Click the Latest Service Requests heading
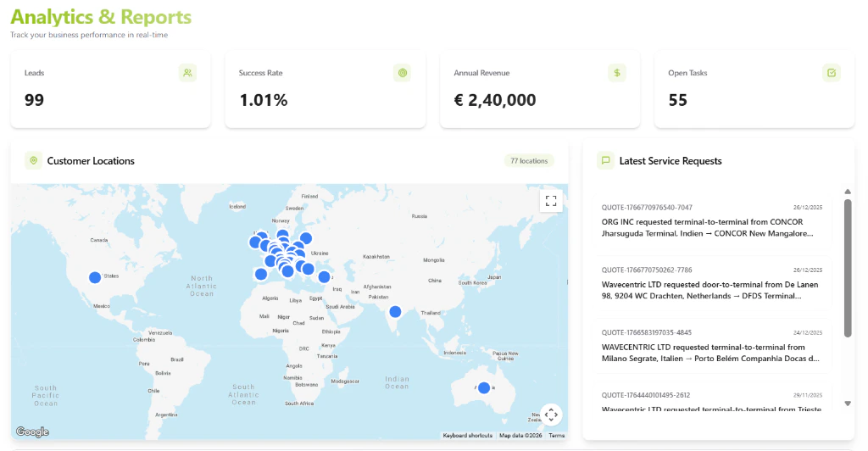 (670, 161)
